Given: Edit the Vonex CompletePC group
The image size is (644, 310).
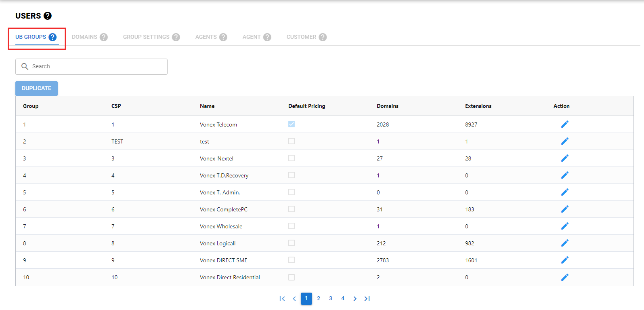Looking at the screenshot, I should point(564,209).
